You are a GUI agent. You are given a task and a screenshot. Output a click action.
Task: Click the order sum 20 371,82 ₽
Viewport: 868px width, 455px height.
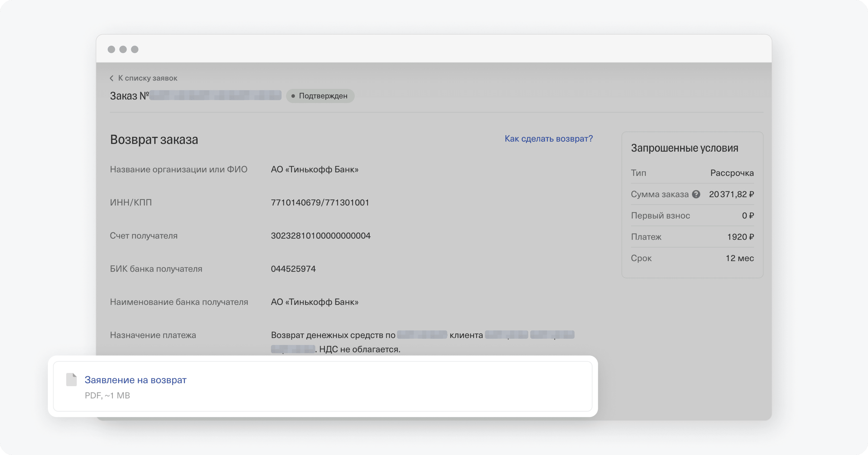tap(731, 194)
